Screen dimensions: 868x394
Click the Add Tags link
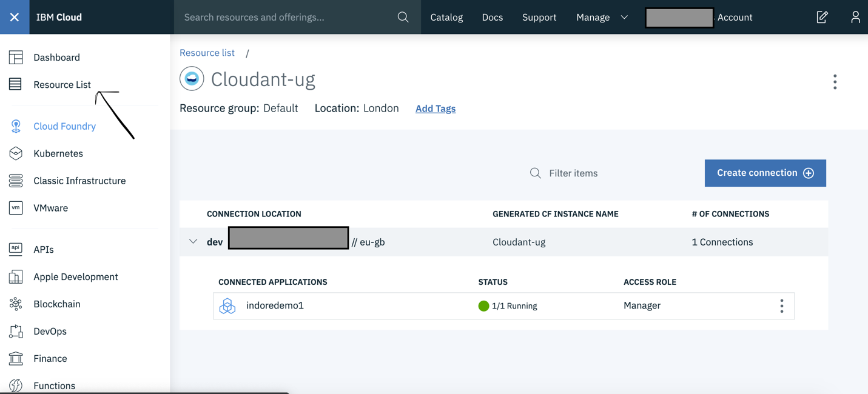pos(436,109)
